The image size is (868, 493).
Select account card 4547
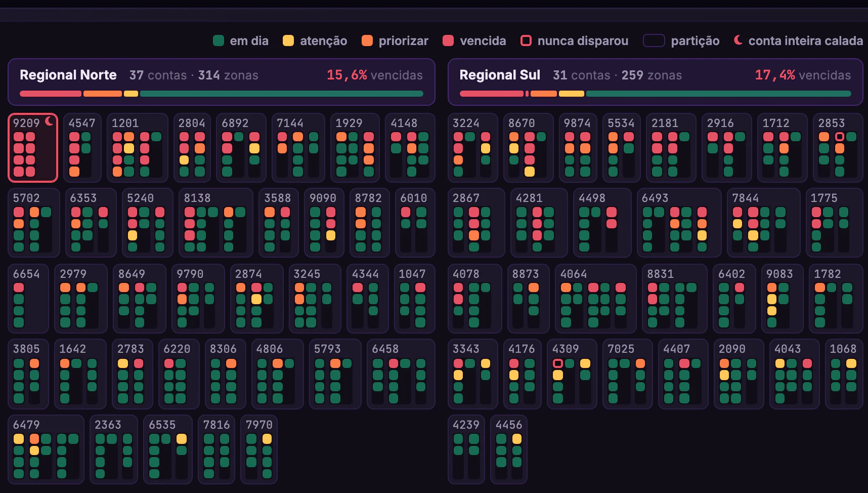[82, 148]
